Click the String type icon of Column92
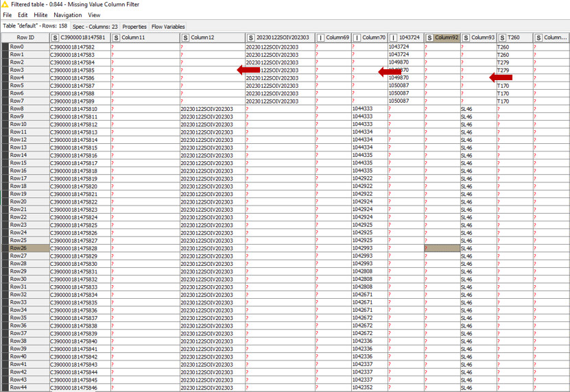This screenshot has height=392, width=570. (x=430, y=38)
